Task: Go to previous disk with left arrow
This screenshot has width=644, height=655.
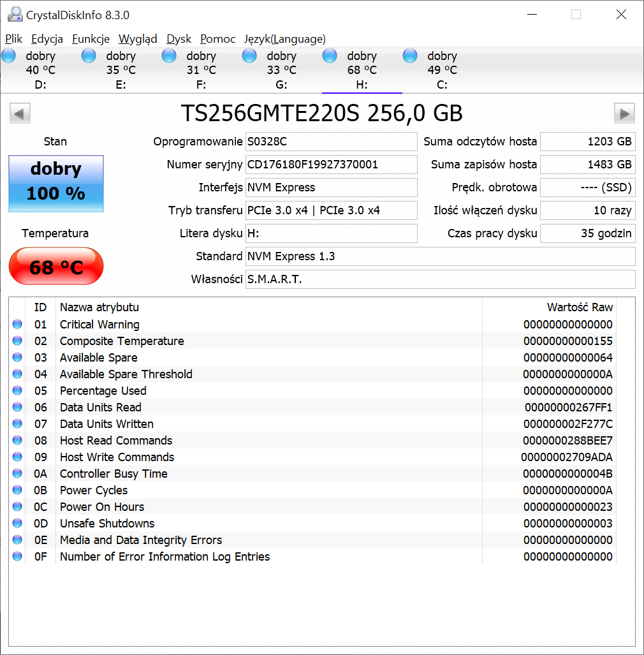Action: 20,113
